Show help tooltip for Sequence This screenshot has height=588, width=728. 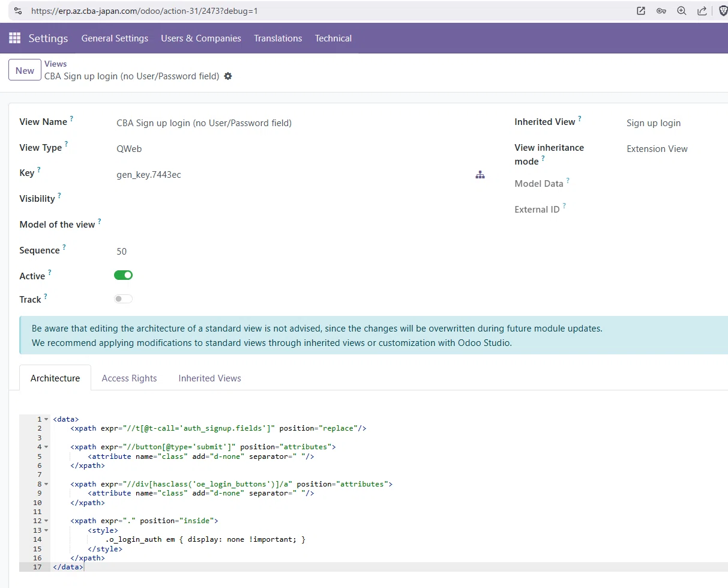64,247
